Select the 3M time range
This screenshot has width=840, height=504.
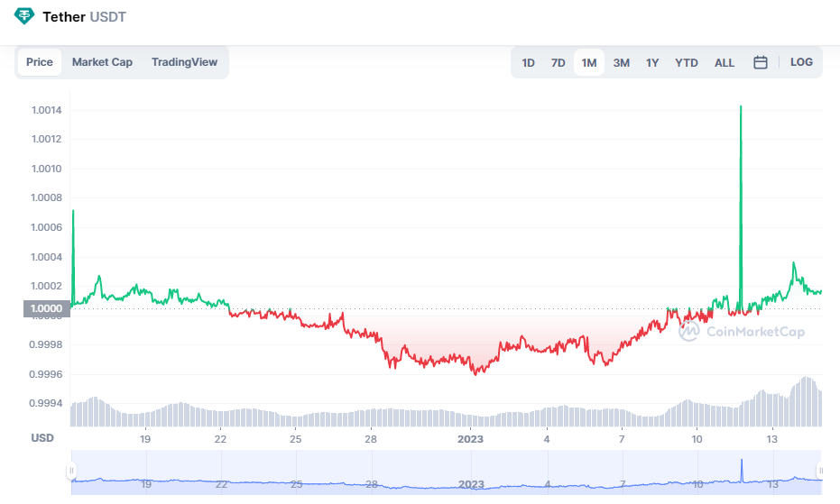[622, 63]
